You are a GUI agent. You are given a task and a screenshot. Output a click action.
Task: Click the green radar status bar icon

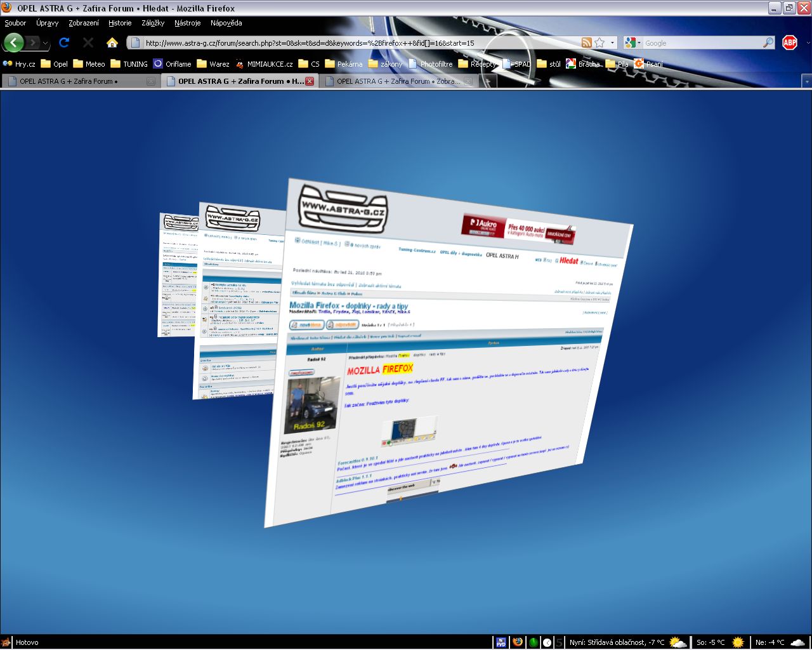click(x=534, y=642)
